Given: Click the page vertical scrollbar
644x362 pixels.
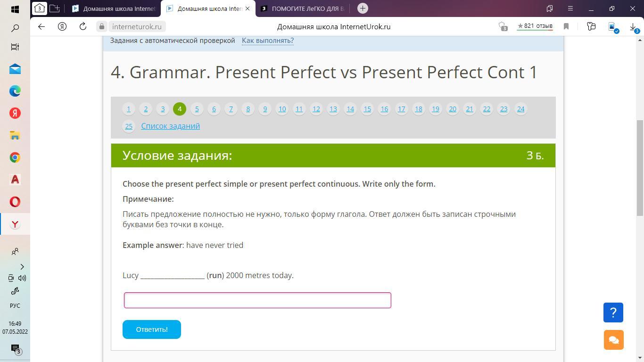Looking at the screenshot, I should pyautogui.click(x=640, y=168).
